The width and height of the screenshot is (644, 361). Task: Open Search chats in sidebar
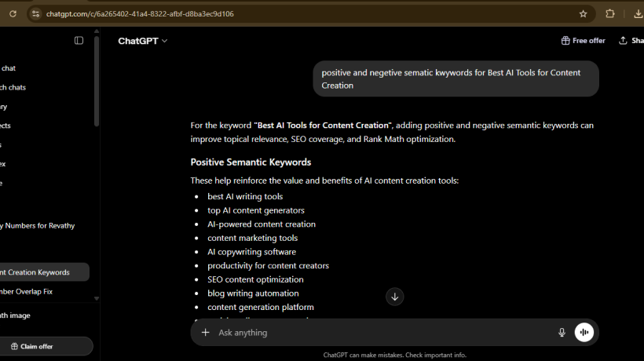click(x=13, y=87)
